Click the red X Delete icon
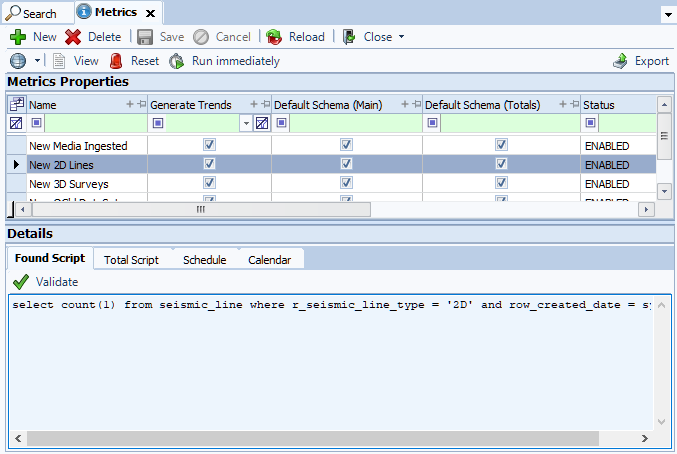 tap(73, 37)
